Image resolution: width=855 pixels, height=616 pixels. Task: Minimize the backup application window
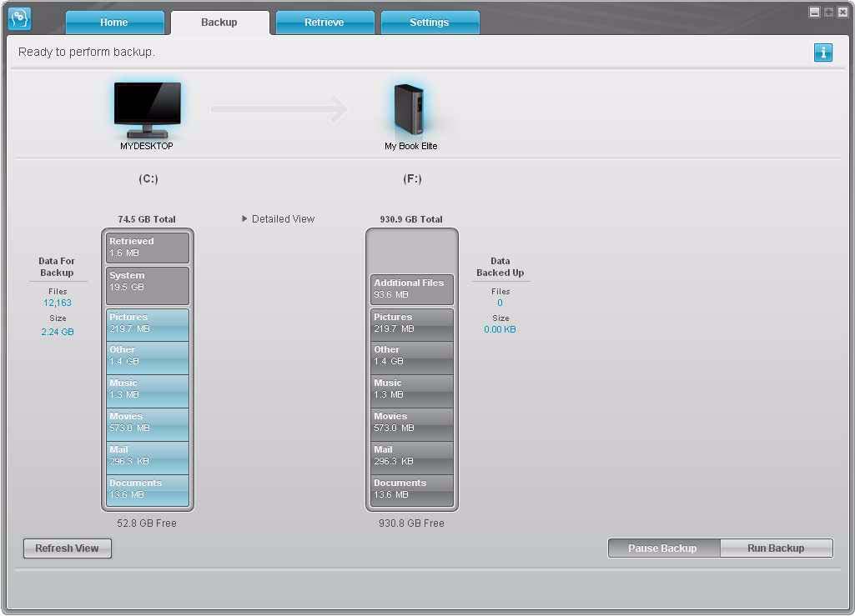pyautogui.click(x=814, y=12)
